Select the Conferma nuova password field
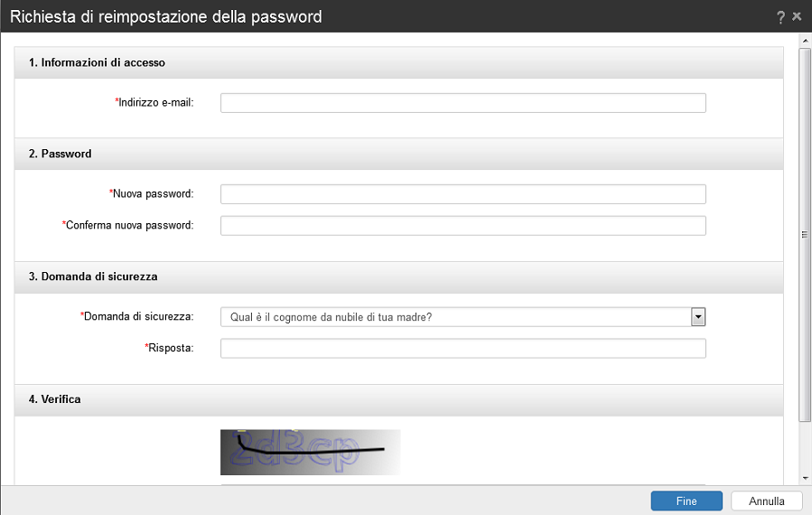The image size is (812, 515). [462, 225]
